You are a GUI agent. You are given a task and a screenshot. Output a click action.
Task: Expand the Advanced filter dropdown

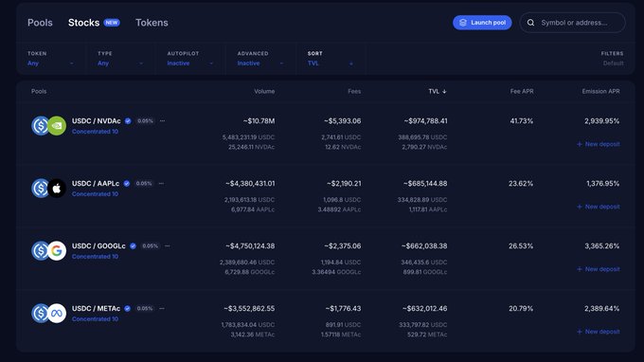point(260,59)
